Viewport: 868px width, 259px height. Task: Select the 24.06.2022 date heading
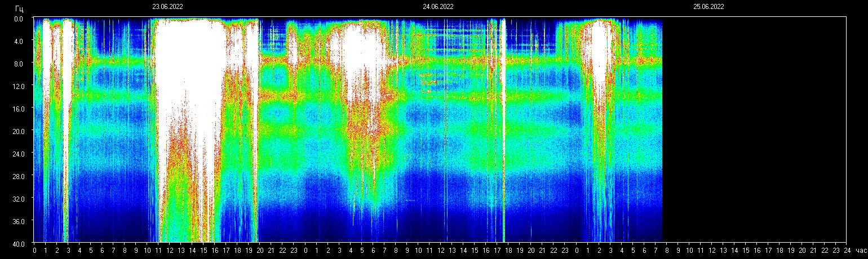click(x=438, y=7)
